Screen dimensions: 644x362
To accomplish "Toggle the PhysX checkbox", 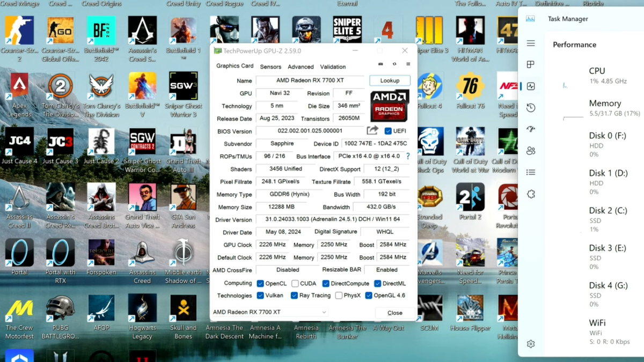I will 339,295.
